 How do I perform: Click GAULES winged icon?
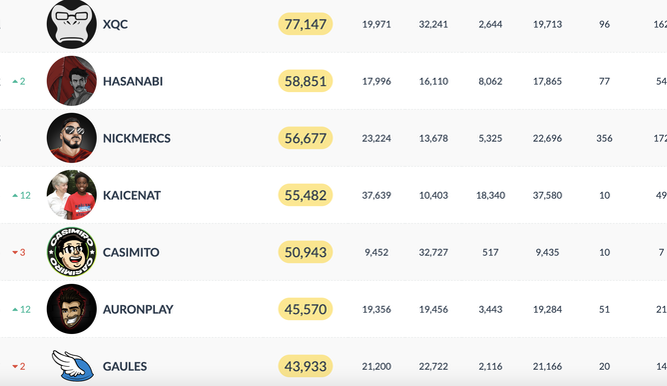click(x=73, y=366)
